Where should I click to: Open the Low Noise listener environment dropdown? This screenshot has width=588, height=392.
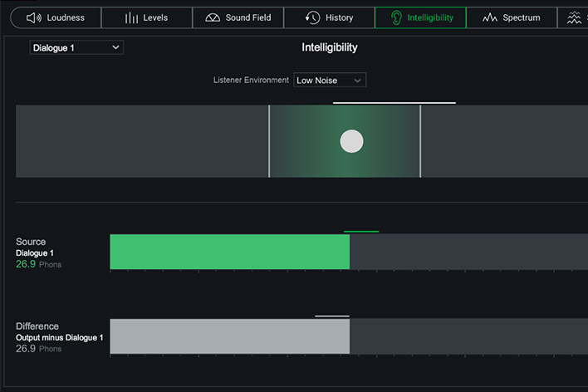[x=330, y=80]
